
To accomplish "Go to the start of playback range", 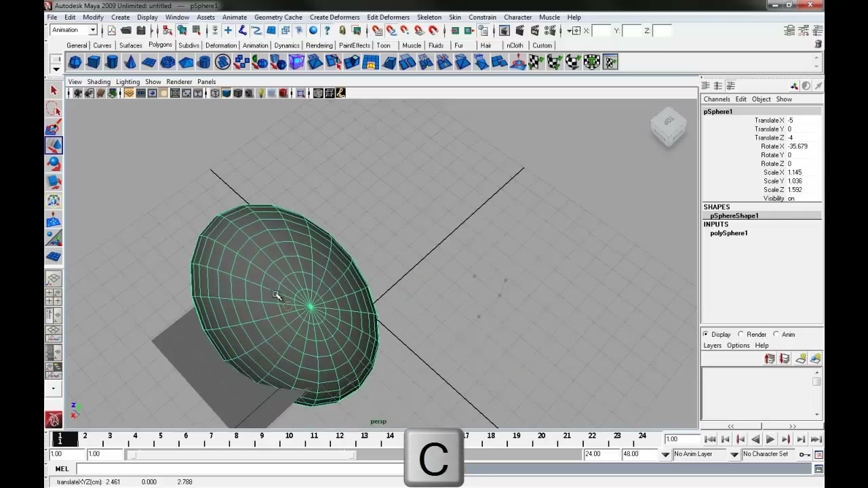I will click(710, 439).
